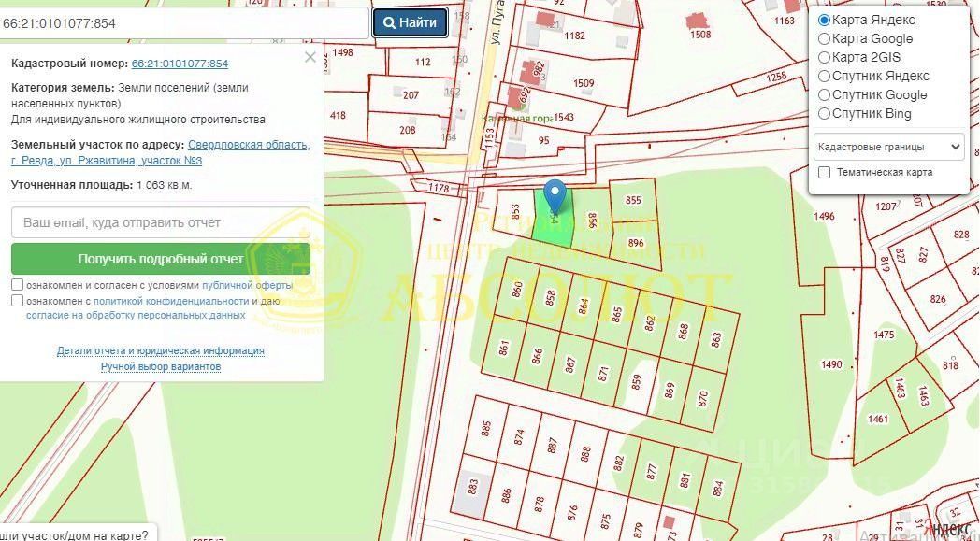The height and width of the screenshot is (541, 980).
Task: Select Спутник Bing radio option
Action: coord(825,114)
